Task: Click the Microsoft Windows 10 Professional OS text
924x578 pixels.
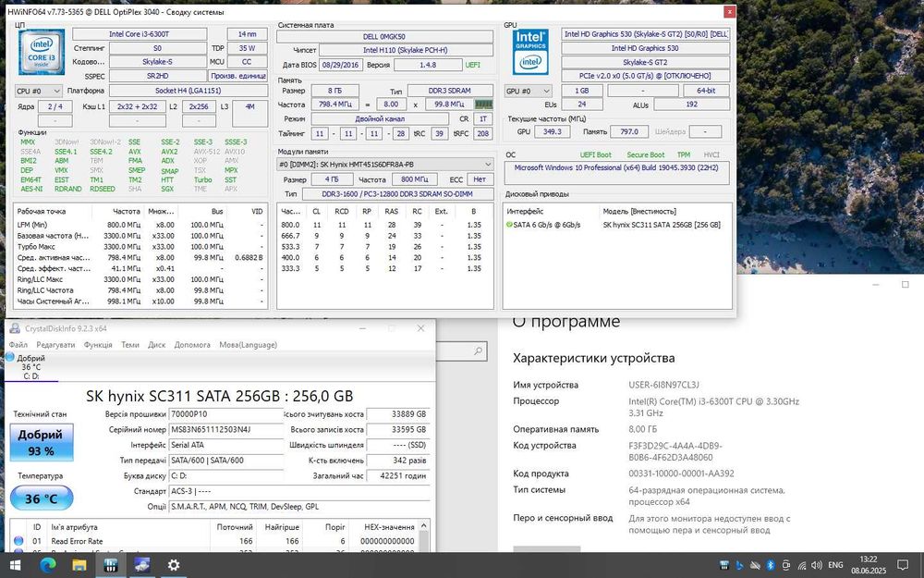Action: [616, 168]
